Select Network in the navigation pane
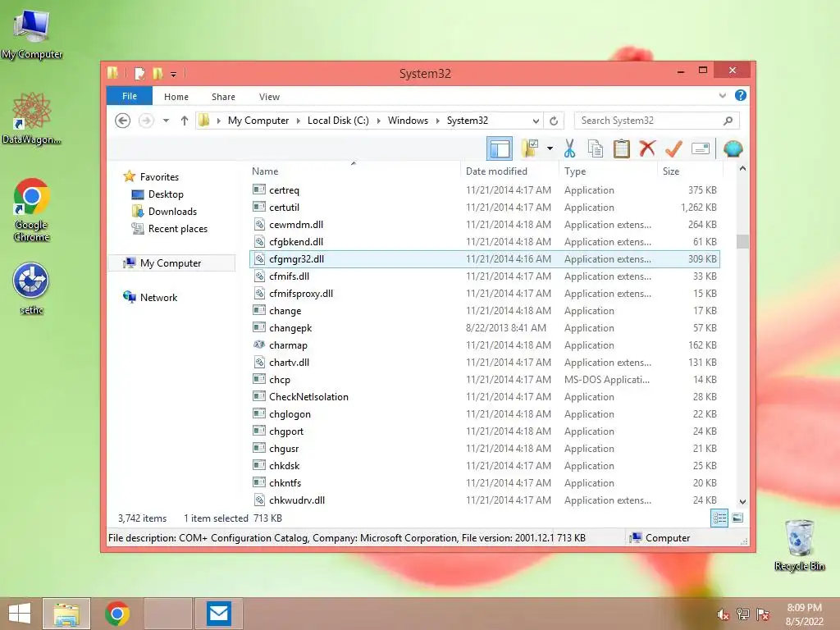Viewport: 840px width, 630px height. pos(158,297)
